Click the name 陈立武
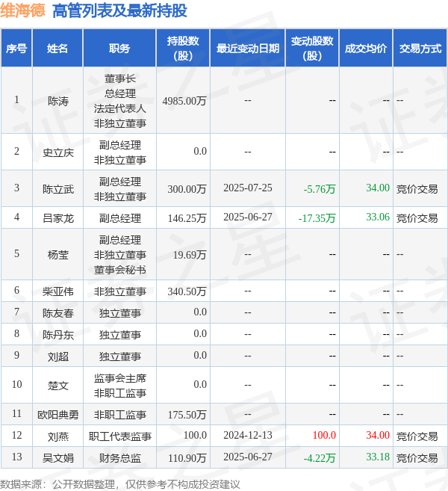The image size is (448, 491). [x=58, y=189]
